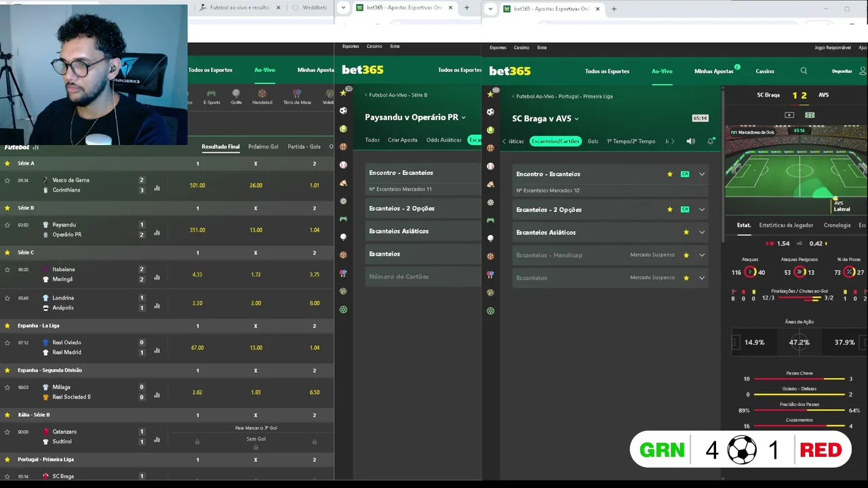Screen dimensions: 868x488
Task: Select soccer ball icon in middle window sidebar
Action: 343,110
